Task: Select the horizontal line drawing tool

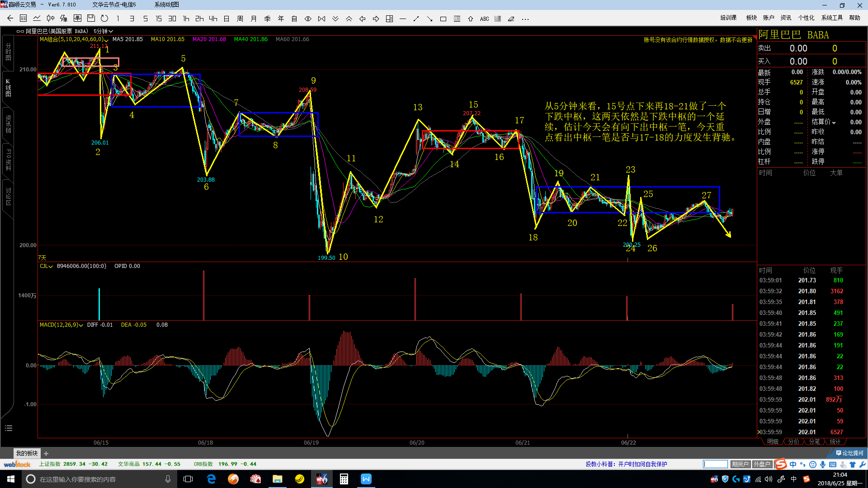Action: (x=403, y=19)
